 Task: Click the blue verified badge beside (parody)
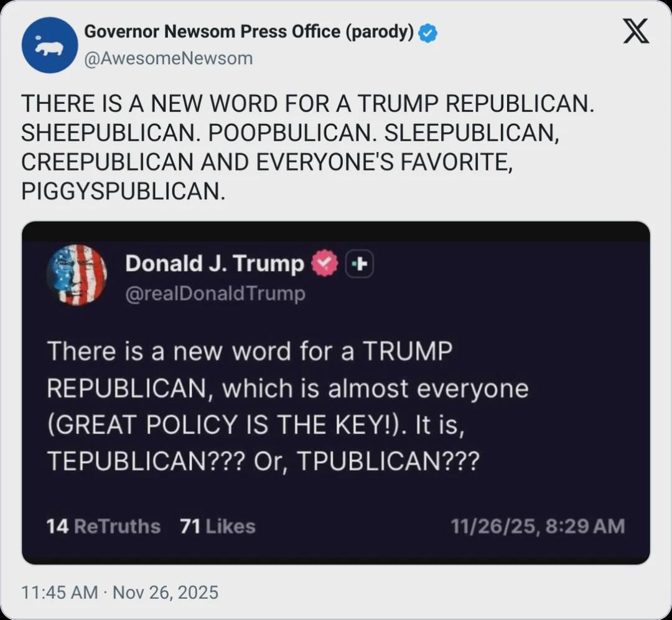(427, 33)
